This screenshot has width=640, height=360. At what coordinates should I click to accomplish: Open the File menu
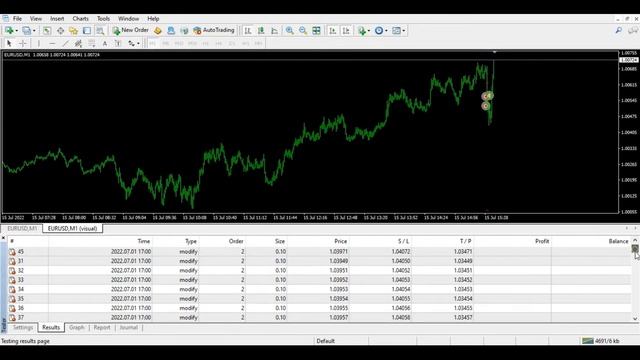[x=17, y=19]
